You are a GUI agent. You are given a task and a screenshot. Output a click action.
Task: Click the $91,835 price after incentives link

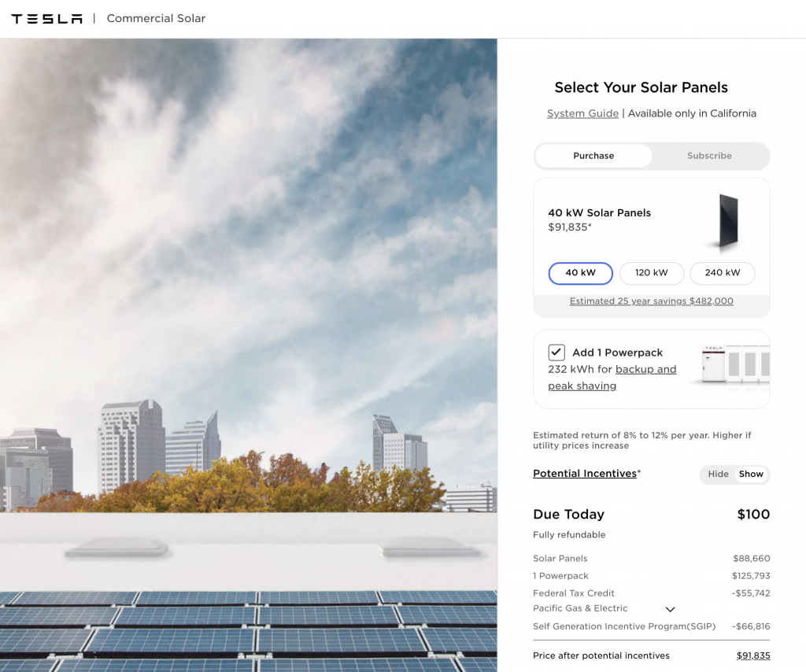coord(753,655)
